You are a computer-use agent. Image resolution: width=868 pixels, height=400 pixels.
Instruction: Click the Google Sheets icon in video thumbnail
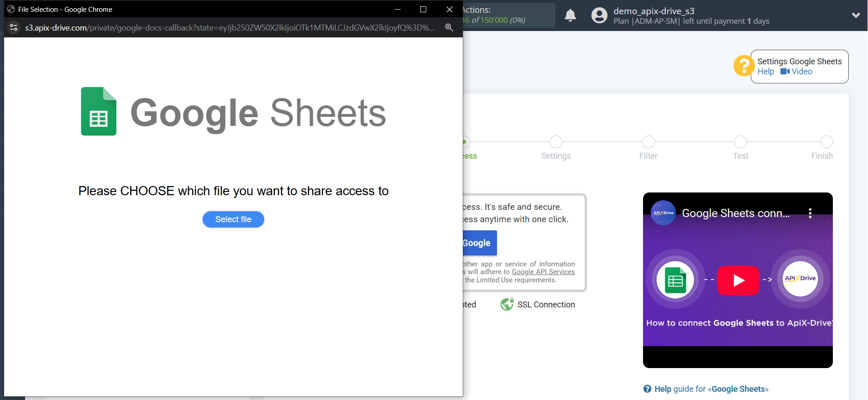click(x=675, y=280)
